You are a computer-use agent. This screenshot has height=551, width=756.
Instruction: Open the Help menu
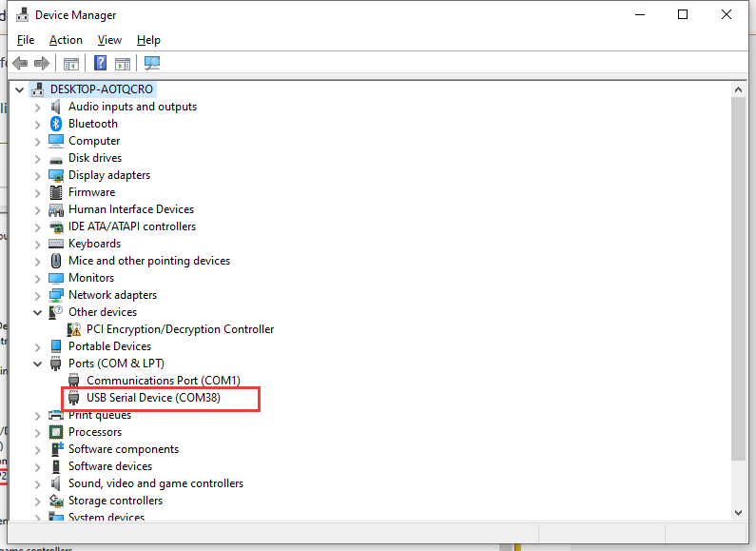(148, 40)
